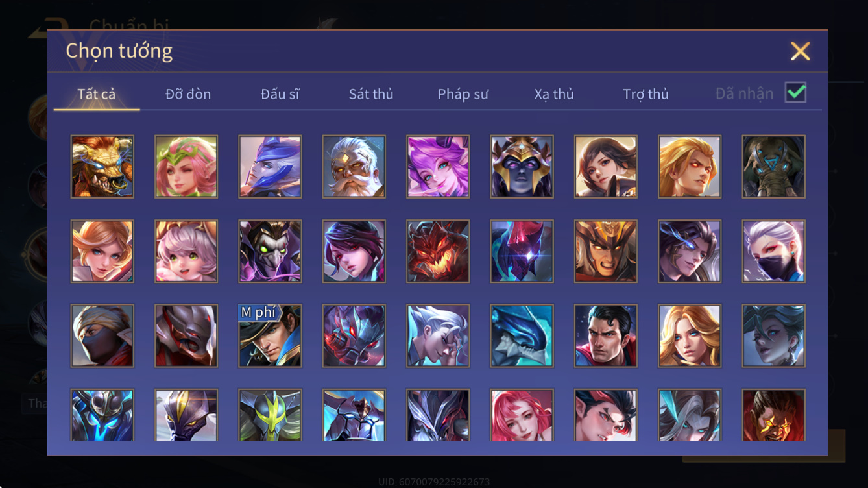Choose the white-bearded old man hero

point(354,167)
